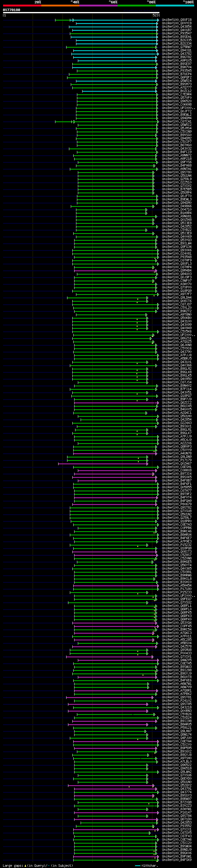Select the UniRef100_P93552 label
Screen dimensions: 197x868
pos(176,826)
